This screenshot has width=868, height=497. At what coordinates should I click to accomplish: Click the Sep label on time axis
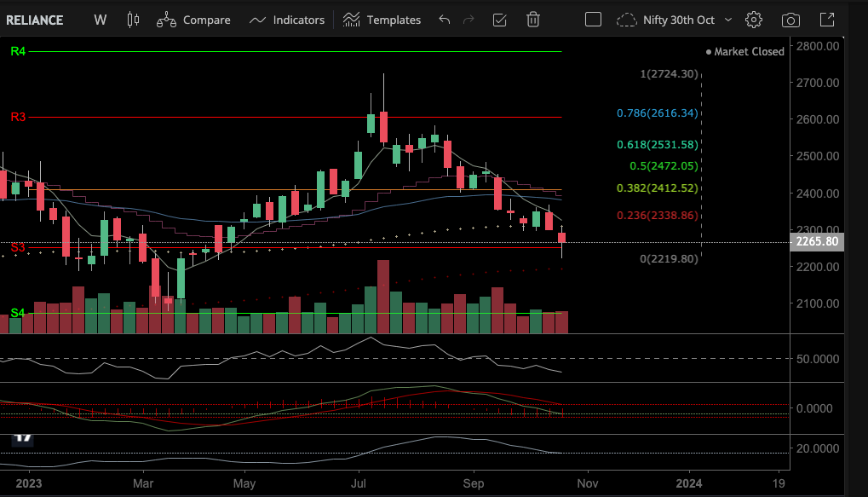coord(474,483)
